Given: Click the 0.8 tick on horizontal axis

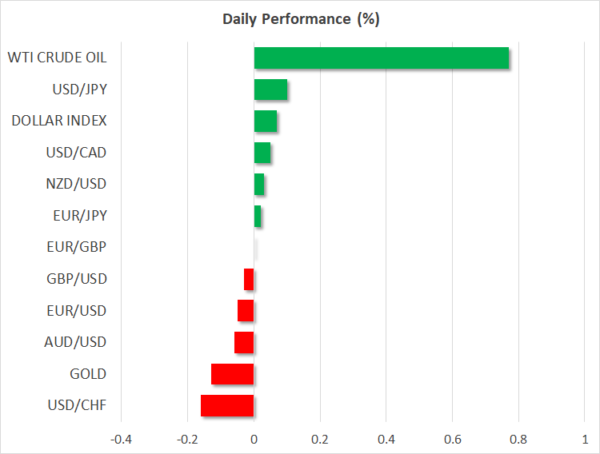Looking at the screenshot, I should [x=518, y=439].
